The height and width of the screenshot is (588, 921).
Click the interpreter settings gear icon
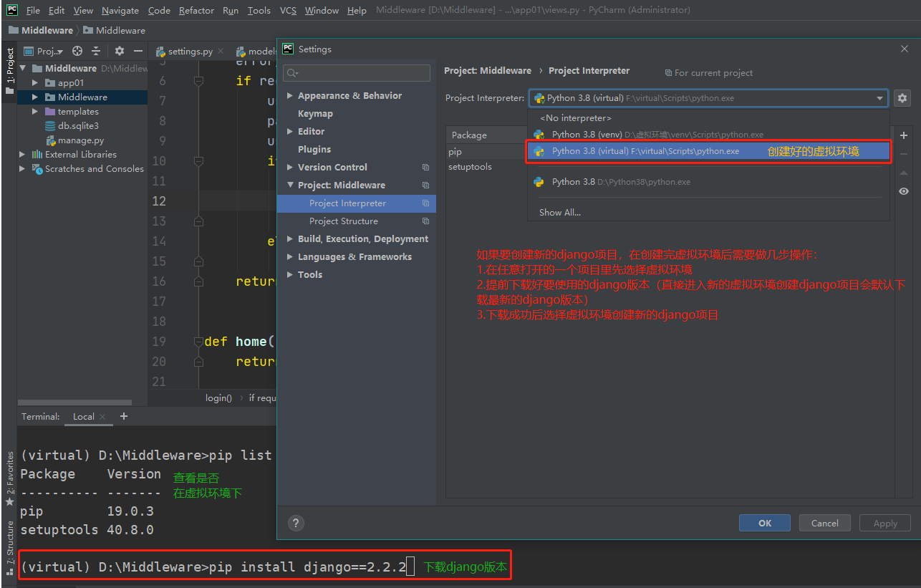(902, 98)
